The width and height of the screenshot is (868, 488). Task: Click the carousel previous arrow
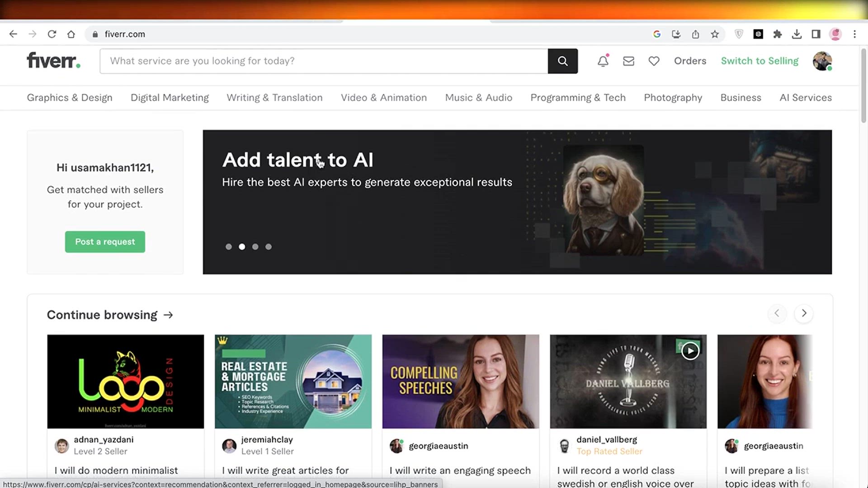(x=777, y=313)
